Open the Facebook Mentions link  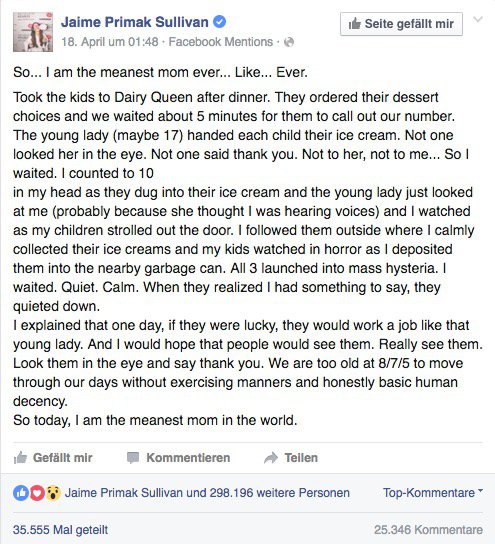coord(221,42)
